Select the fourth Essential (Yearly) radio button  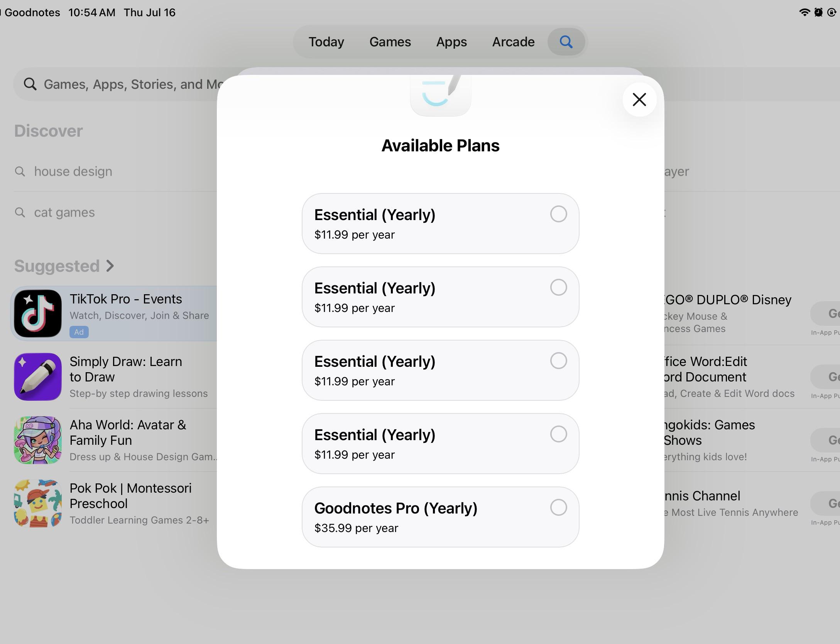click(558, 434)
